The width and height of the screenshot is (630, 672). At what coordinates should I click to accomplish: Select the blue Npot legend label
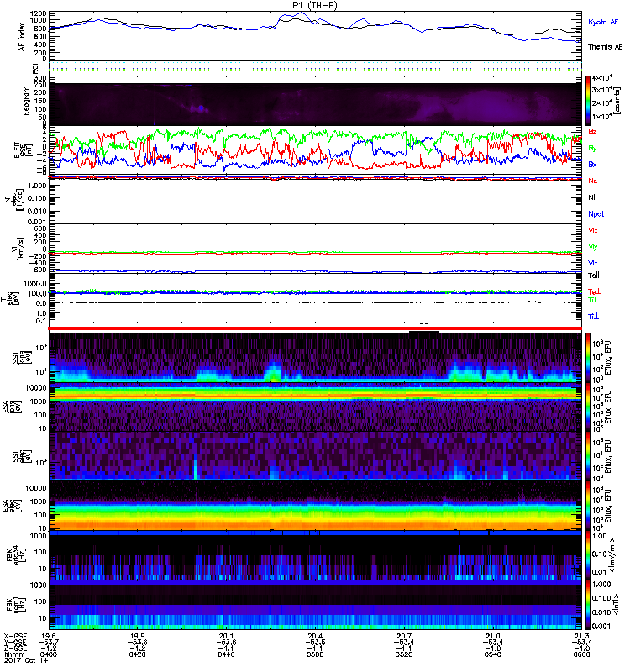tap(596, 214)
